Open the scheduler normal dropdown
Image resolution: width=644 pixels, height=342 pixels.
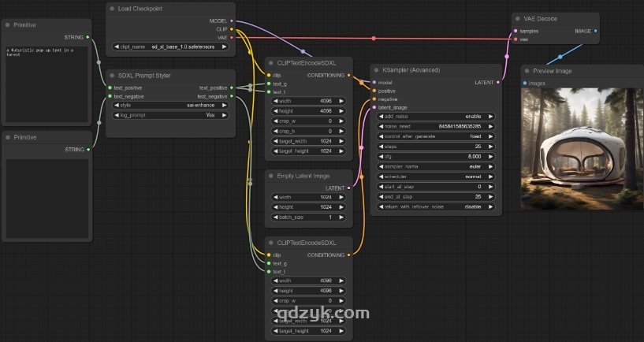[436, 177]
